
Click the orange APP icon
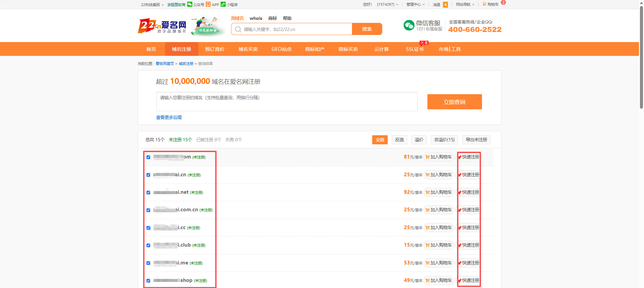pyautogui.click(x=208, y=4)
